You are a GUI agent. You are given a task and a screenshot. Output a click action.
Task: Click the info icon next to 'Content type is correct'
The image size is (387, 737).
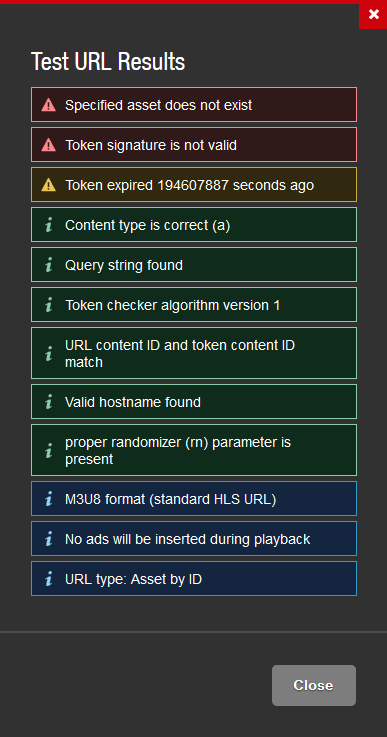tap(48, 225)
